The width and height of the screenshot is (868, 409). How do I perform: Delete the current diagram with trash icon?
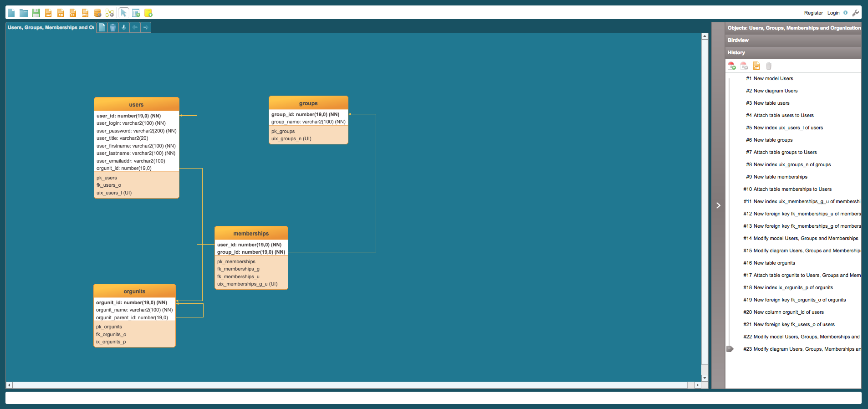tap(113, 27)
